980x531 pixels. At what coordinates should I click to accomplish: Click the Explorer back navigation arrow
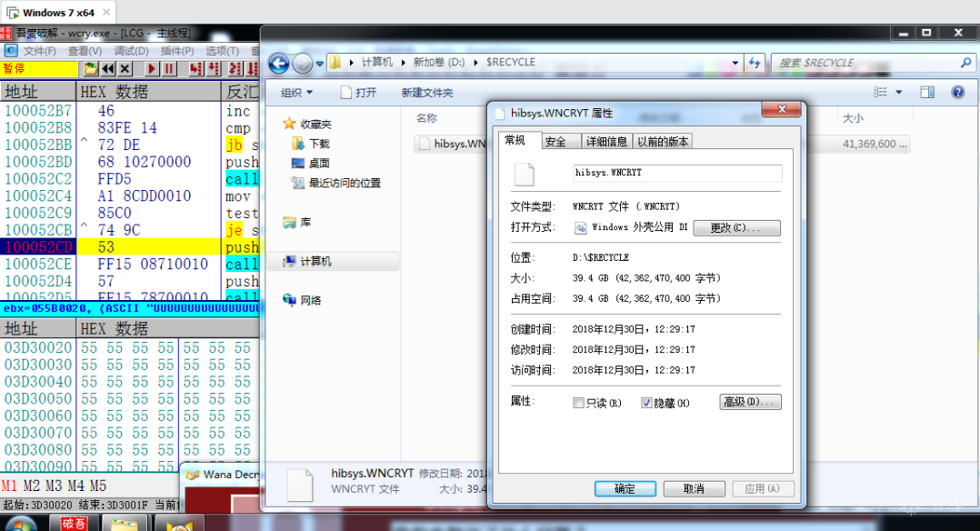coord(279,63)
